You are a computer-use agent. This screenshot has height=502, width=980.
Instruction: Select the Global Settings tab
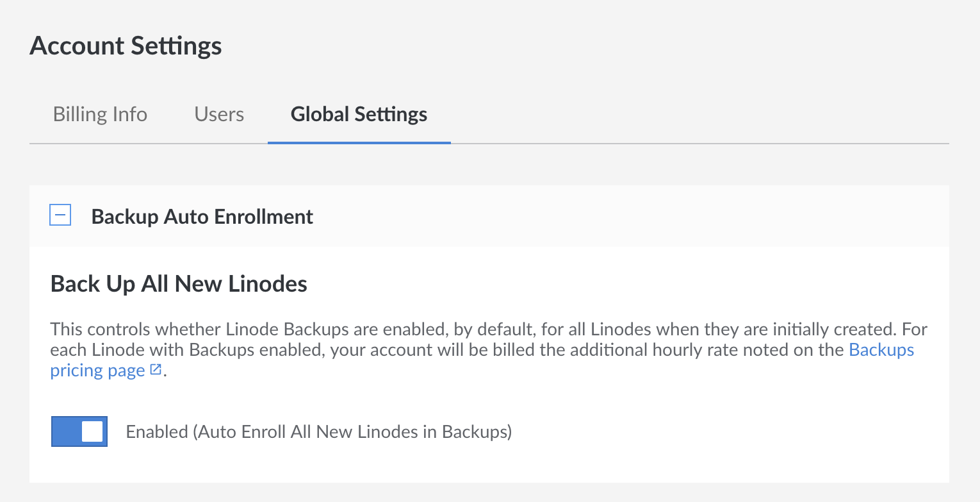359,115
